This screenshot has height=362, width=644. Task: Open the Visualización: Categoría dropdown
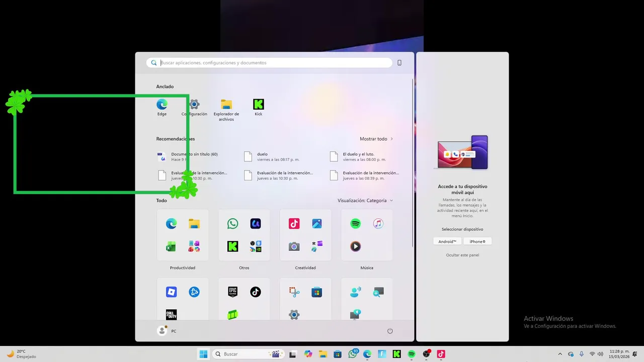pyautogui.click(x=365, y=201)
